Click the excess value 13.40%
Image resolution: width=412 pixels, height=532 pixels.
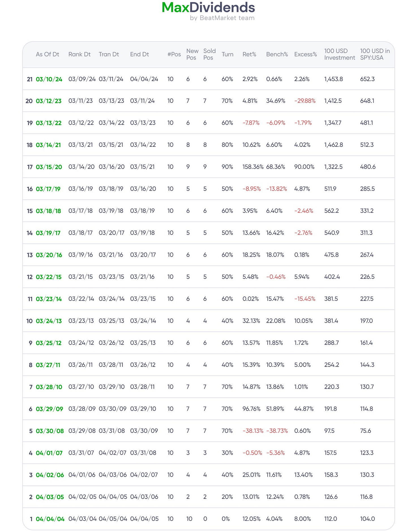pyautogui.click(x=303, y=475)
